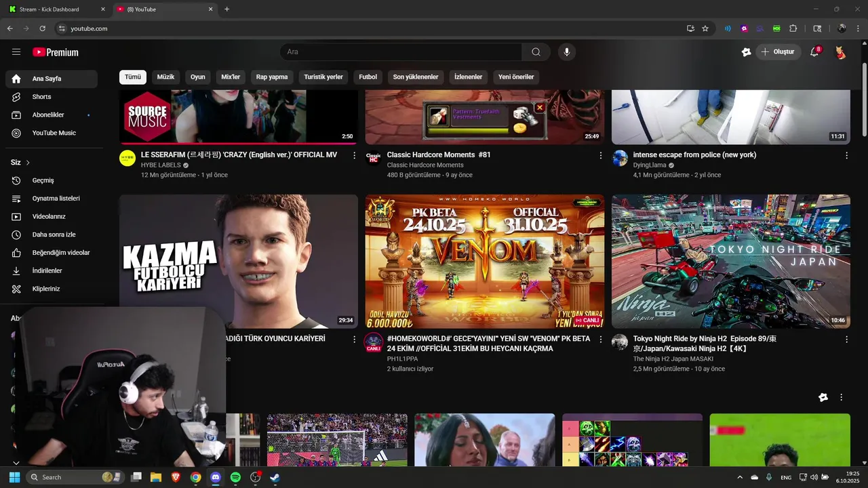Viewport: 868px width, 488px height.
Task: Click the Windows Start button
Action: coord(14,477)
